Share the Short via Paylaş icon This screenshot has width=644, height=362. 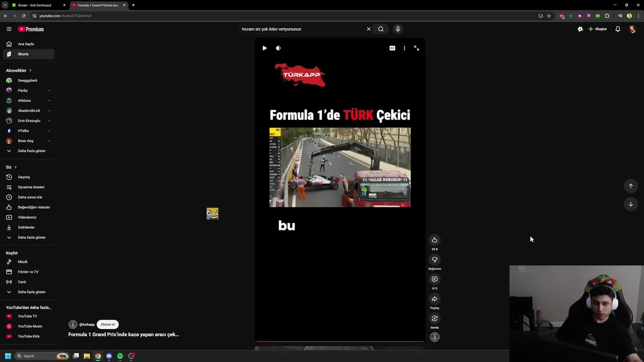click(435, 299)
